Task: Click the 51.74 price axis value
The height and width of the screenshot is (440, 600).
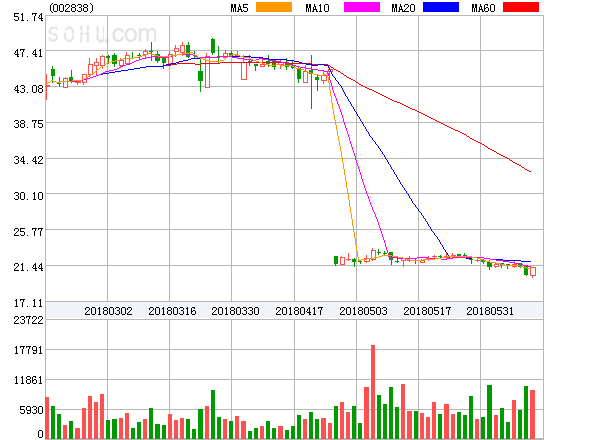Action: pos(28,17)
